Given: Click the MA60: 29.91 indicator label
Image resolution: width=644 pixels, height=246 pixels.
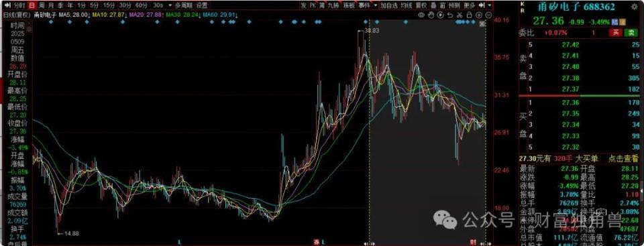Looking at the screenshot, I should (x=219, y=15).
